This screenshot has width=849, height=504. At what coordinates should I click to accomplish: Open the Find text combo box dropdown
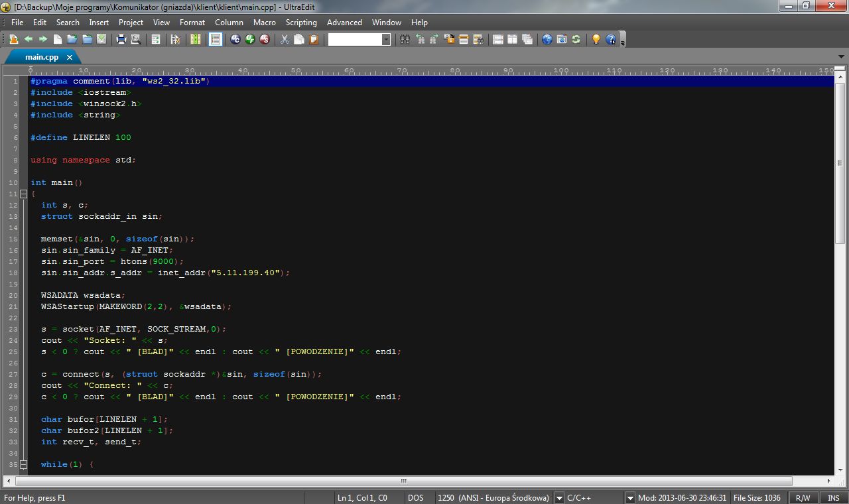pos(387,39)
